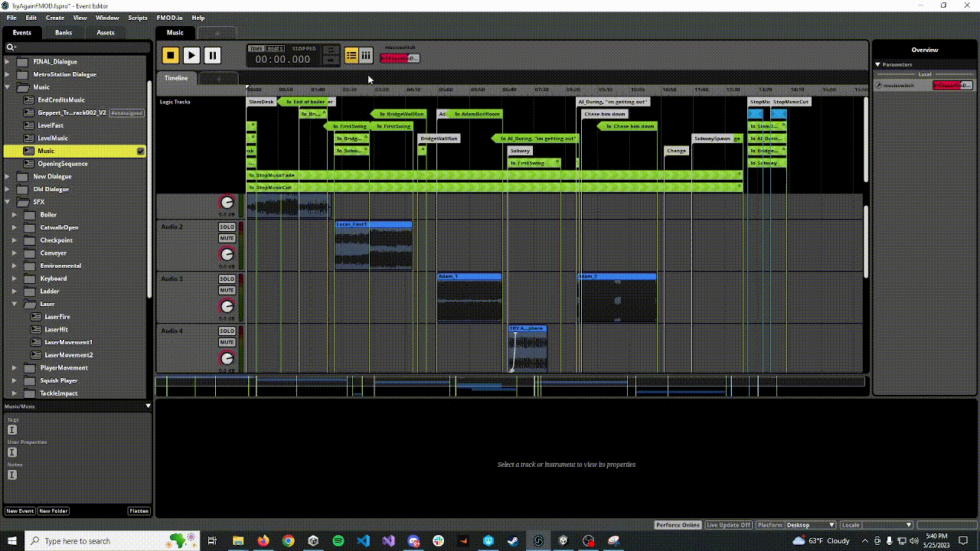Collapse the Laser folder
Image resolution: width=980 pixels, height=551 pixels.
tap(15, 304)
